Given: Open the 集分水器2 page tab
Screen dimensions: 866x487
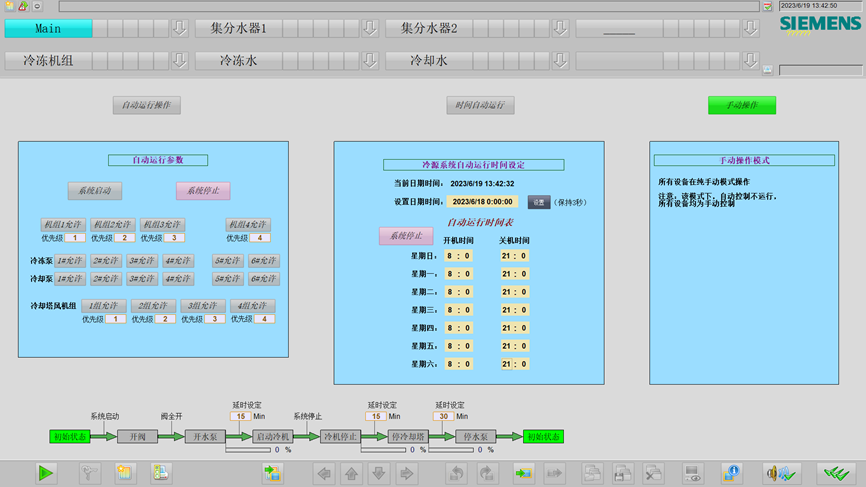Looking at the screenshot, I should tap(429, 28).
